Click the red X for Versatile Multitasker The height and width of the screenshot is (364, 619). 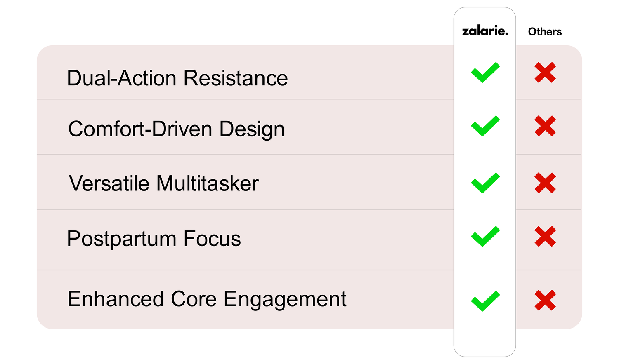click(x=545, y=183)
